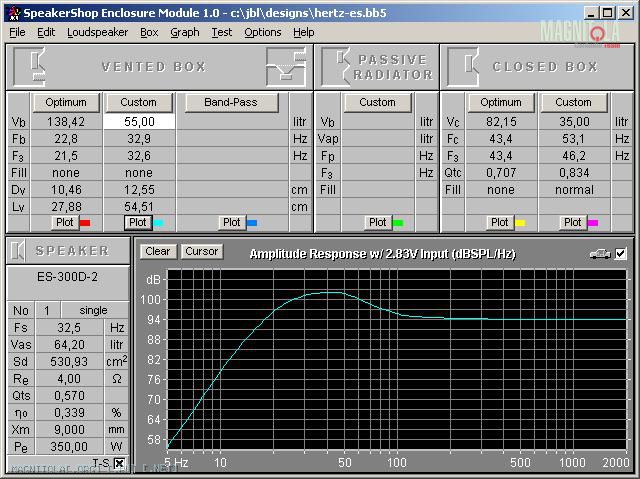The width and height of the screenshot is (640, 479).
Task: Click the vented box speaker icon
Action: (29, 67)
